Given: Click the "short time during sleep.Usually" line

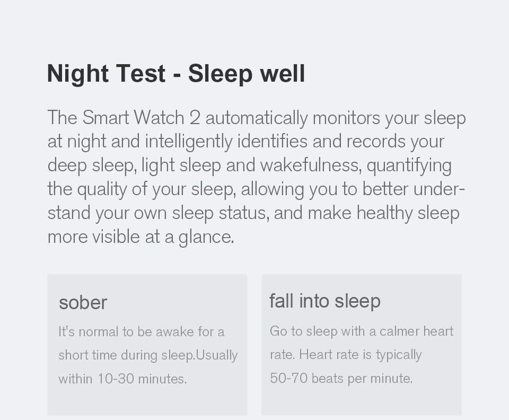Looking at the screenshot, I should pyautogui.click(x=148, y=355).
